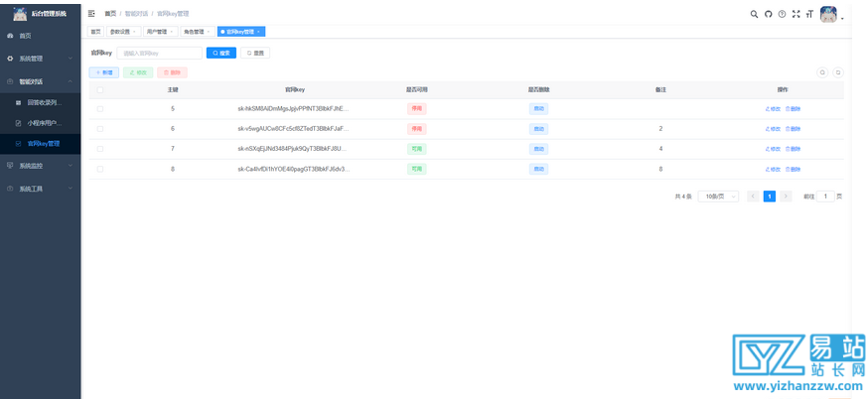
Task: Toggle the select-all checkbox in table header
Action: [99, 89]
